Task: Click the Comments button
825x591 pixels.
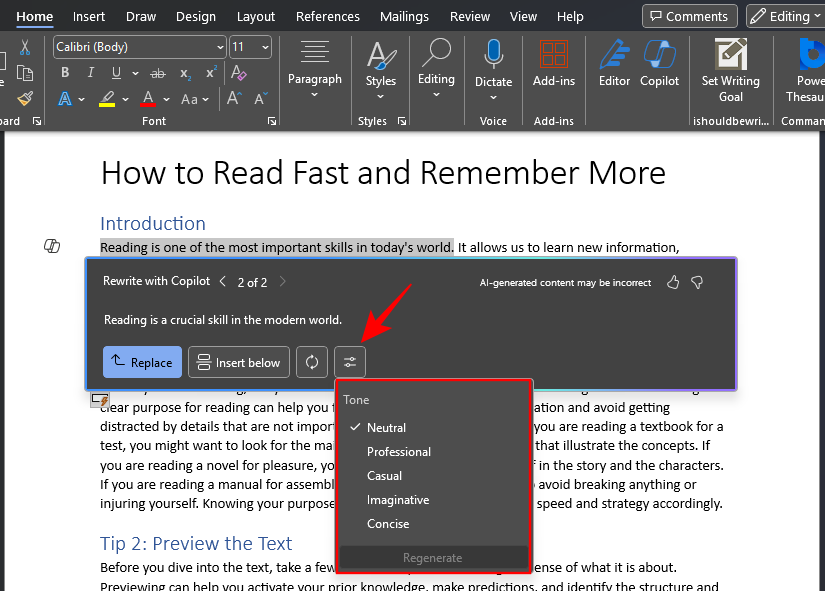Action: 689,16
